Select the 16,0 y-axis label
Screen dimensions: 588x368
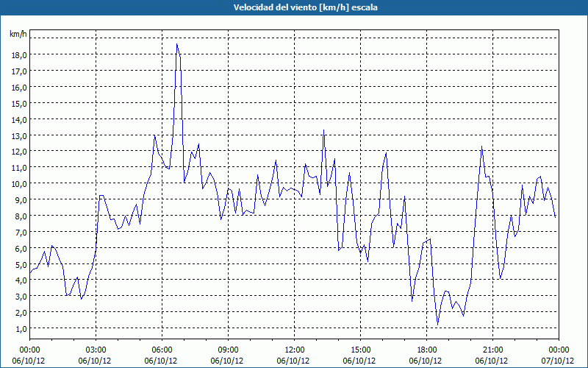(x=19, y=88)
